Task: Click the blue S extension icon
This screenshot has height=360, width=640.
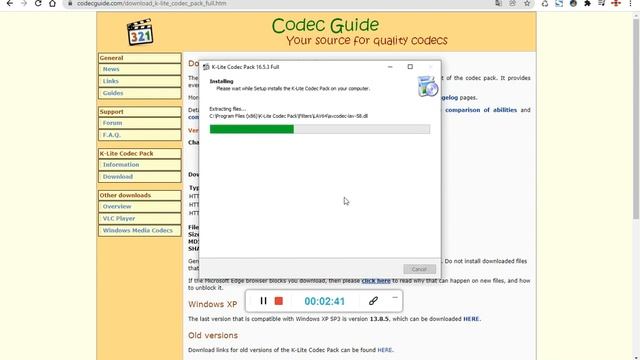Action: point(559,3)
